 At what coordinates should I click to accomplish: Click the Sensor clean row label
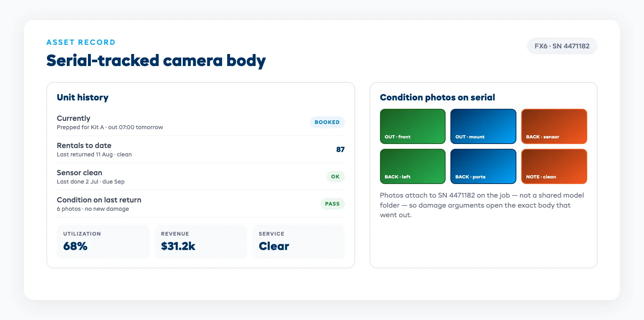click(80, 173)
